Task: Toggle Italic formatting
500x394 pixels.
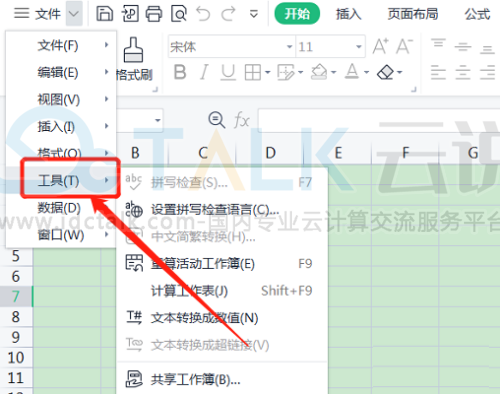Action: click(204, 72)
